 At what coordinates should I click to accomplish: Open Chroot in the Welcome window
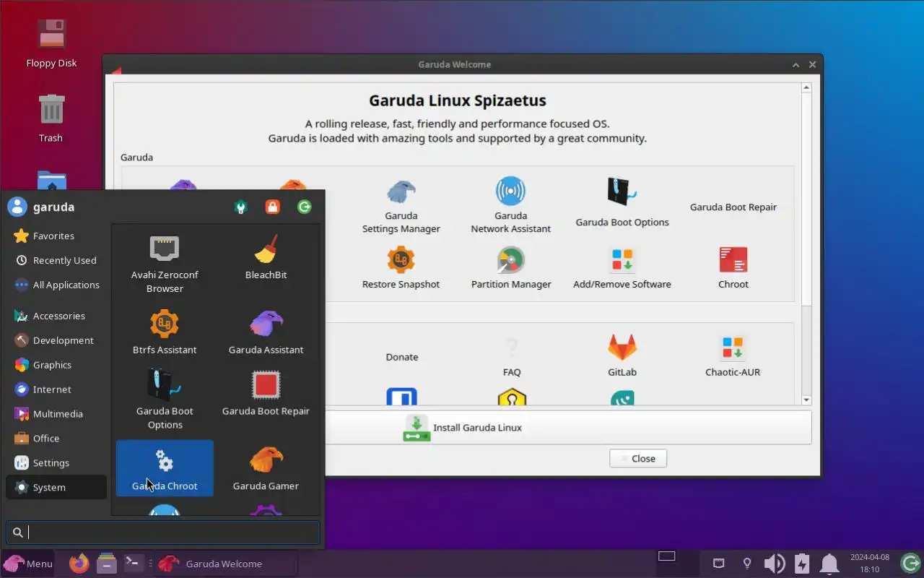[733, 267]
